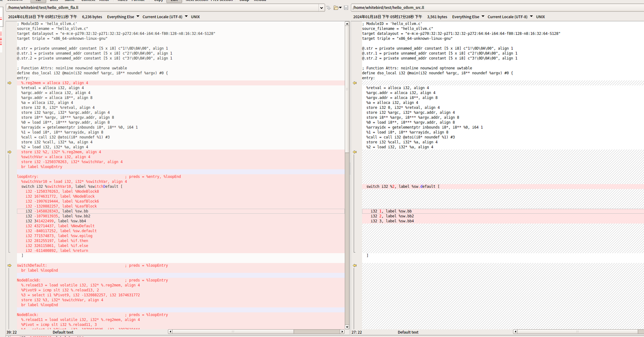Expand the left file path history dropdown

pos(321,8)
